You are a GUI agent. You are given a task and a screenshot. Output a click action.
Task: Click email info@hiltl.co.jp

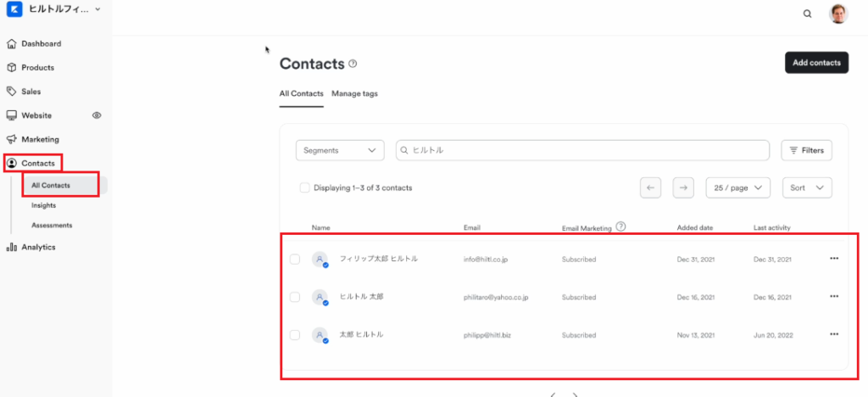pos(486,259)
